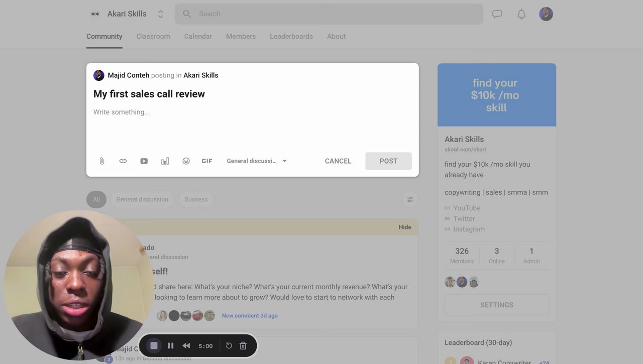Delete the recording with the trash icon
643x364 pixels.
[x=243, y=345]
